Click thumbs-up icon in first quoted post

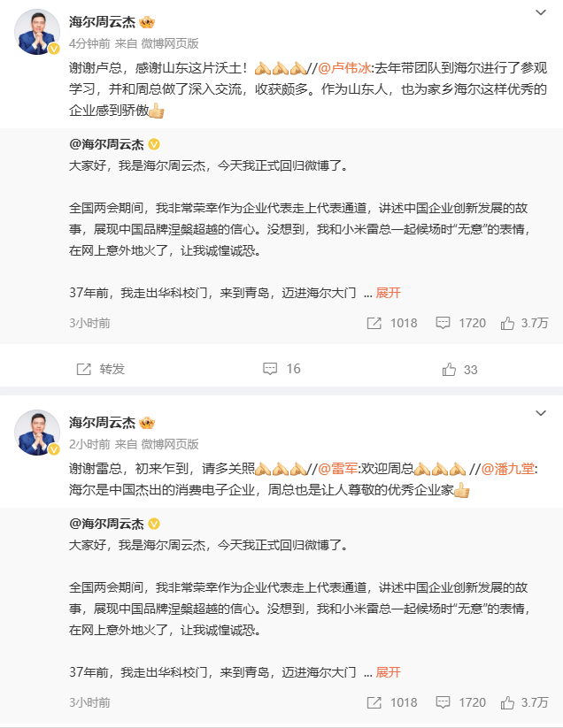pos(507,323)
